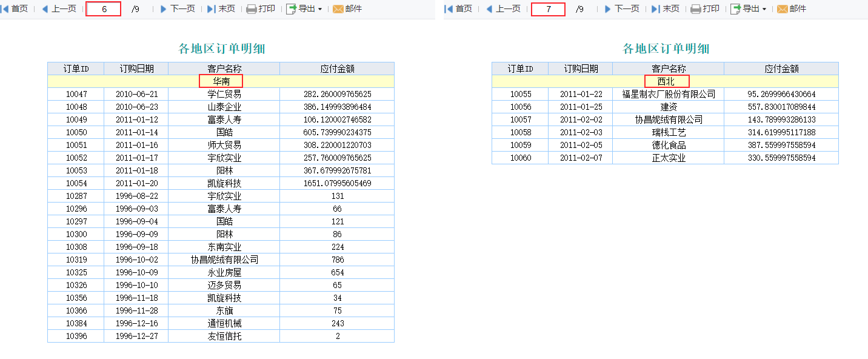The image size is (868, 359).
Task: Click 下一页 in the page-6 report toolbar
Action: (178, 9)
